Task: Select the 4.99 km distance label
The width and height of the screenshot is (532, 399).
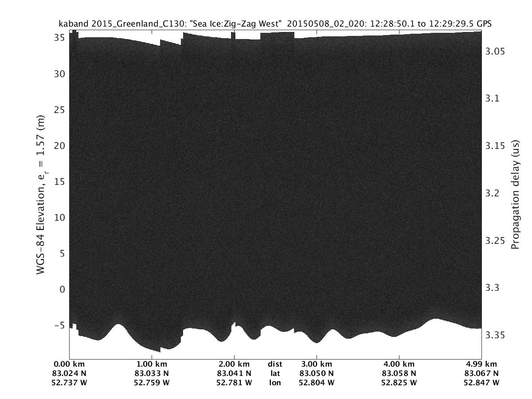Action: (x=481, y=364)
